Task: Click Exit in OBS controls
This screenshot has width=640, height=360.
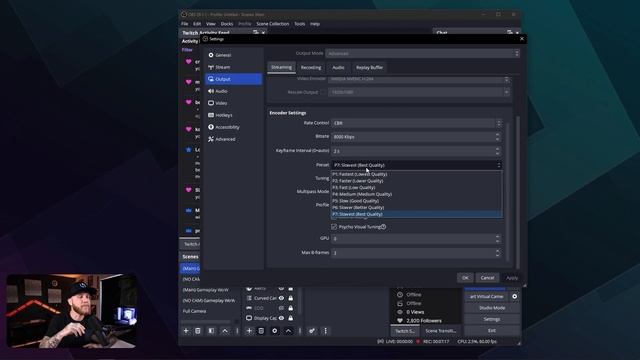Action: 492,330
